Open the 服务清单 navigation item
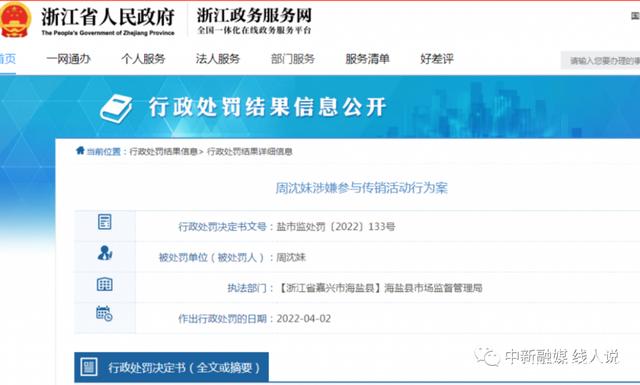Screen dimensions: 640x385 coord(367,59)
